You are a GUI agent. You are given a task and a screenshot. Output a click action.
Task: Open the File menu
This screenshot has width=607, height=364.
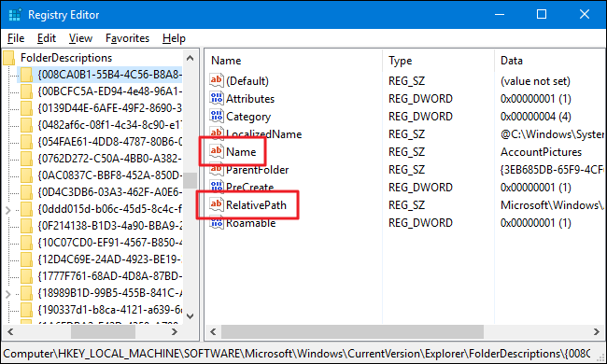(16, 38)
